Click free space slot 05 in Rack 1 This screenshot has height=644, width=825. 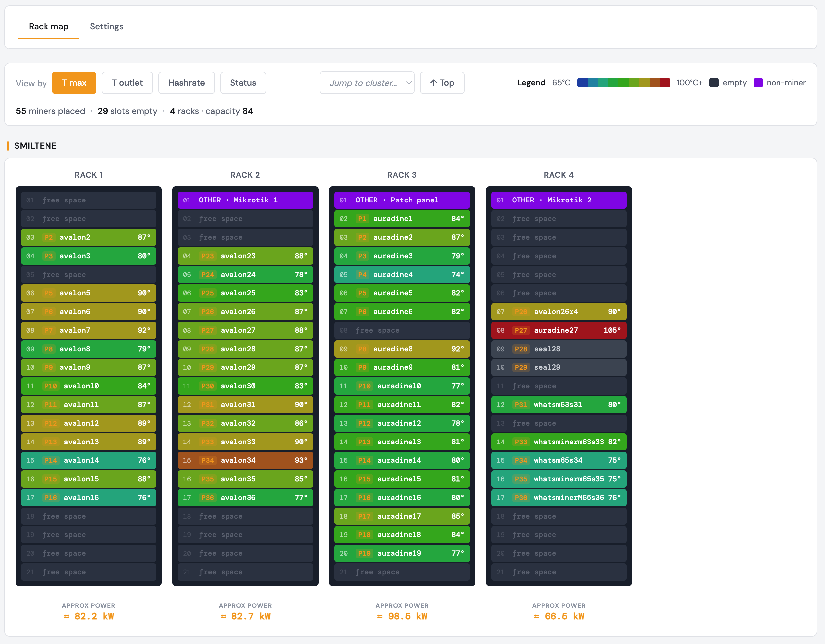click(x=88, y=275)
